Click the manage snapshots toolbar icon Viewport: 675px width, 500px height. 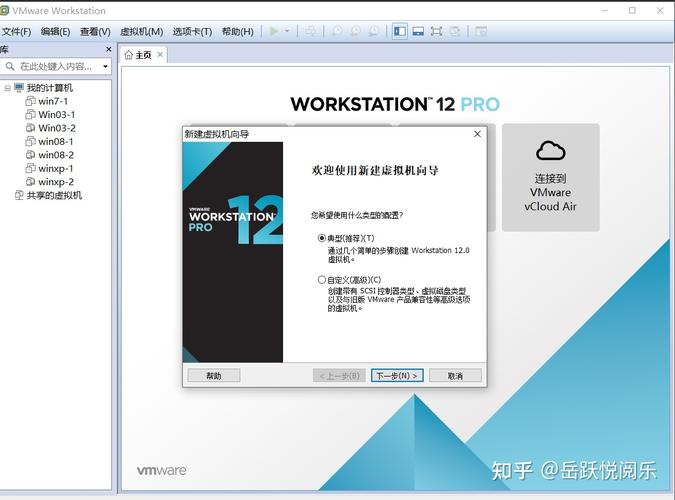(x=373, y=31)
